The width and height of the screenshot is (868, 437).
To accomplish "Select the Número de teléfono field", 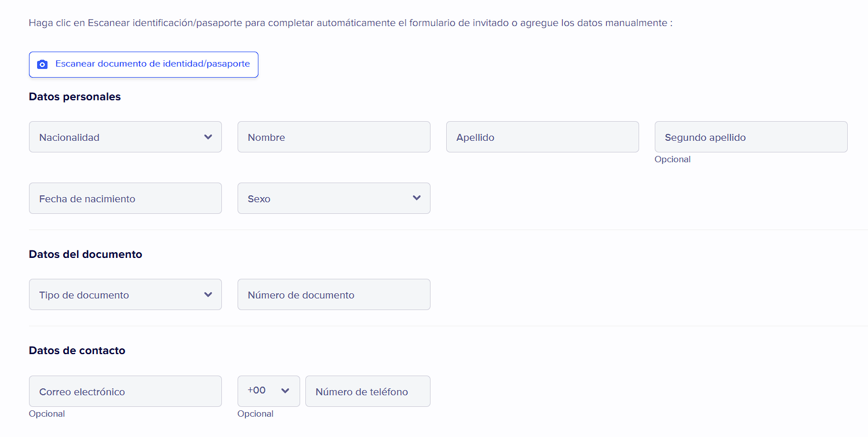I will 367,391.
